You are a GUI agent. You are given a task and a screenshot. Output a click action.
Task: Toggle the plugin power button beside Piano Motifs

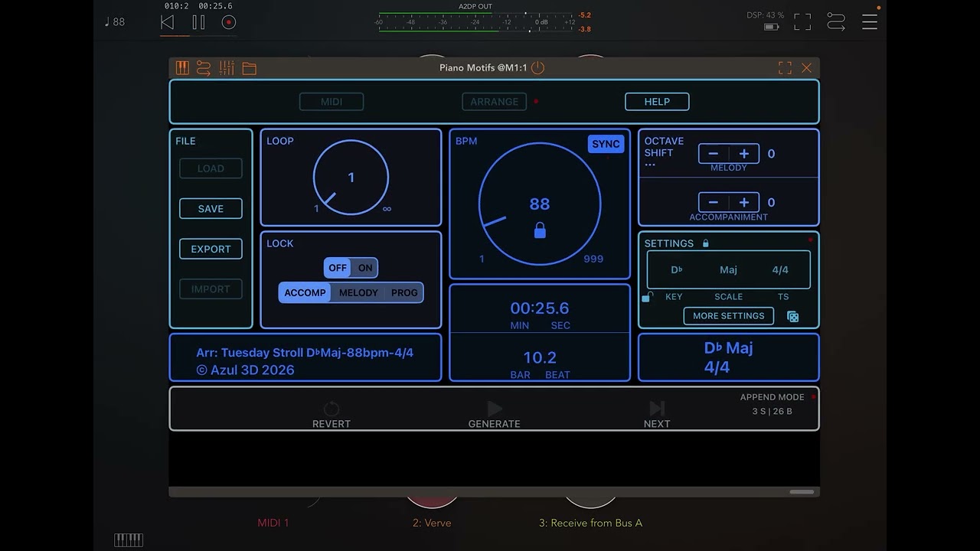[x=537, y=68]
